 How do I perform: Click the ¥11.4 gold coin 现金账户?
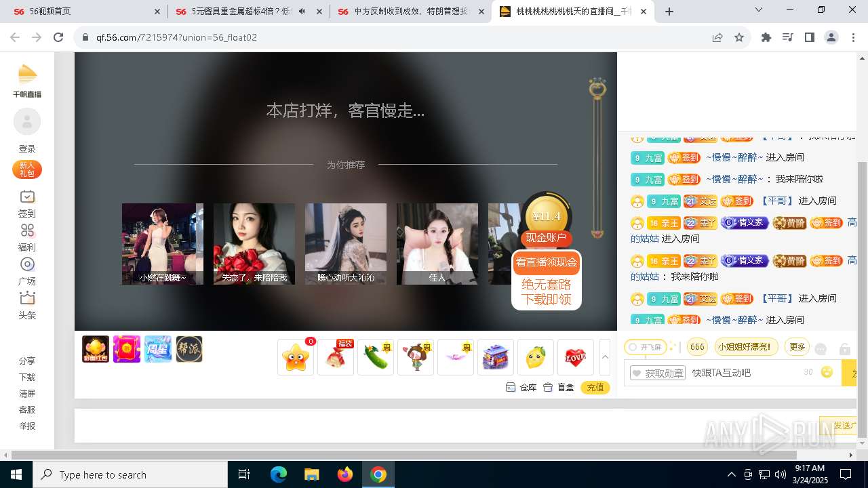pos(547,220)
